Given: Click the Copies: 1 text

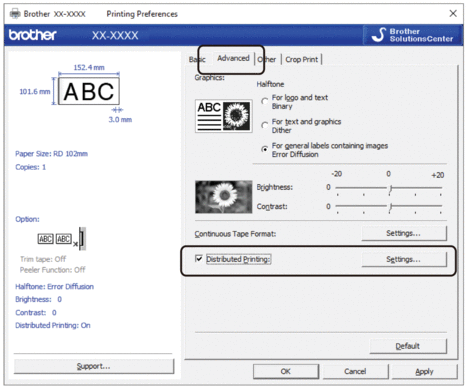Looking at the screenshot, I should [x=30, y=167].
